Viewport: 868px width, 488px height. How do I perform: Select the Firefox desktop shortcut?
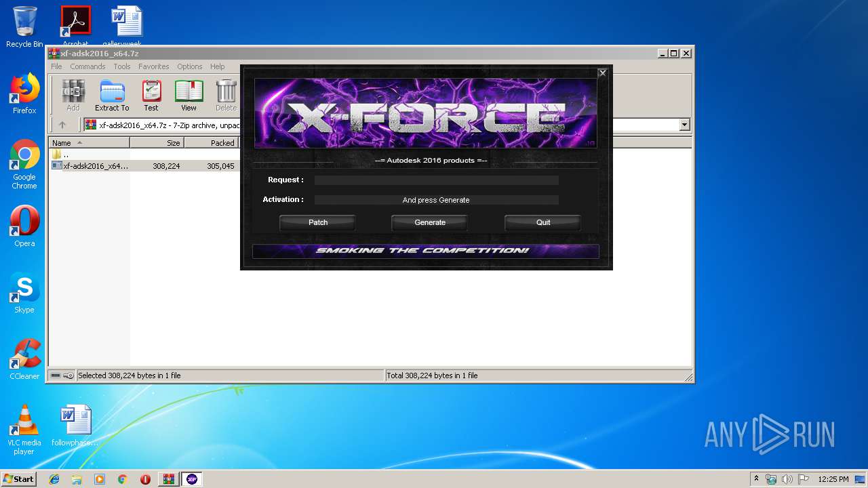(24, 94)
